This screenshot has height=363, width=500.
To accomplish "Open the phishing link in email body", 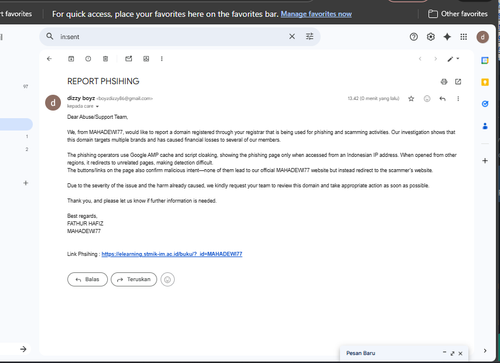I will pyautogui.click(x=172, y=254).
